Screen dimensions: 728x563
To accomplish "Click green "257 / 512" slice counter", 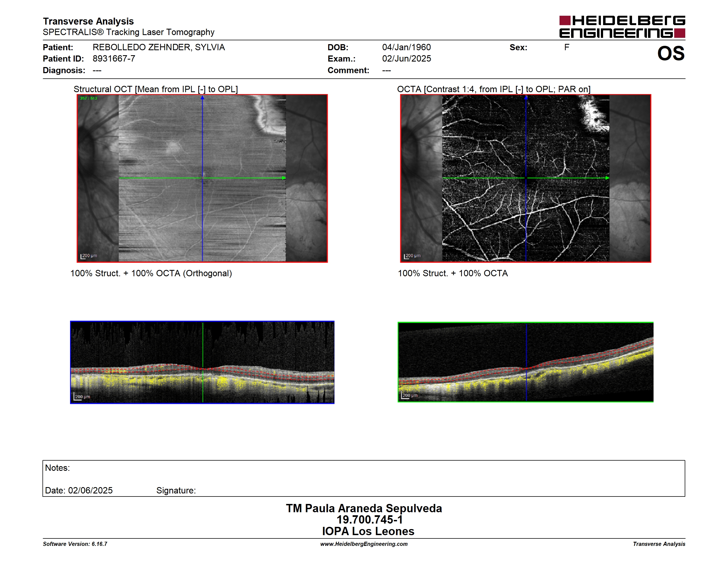I will 89,99.
